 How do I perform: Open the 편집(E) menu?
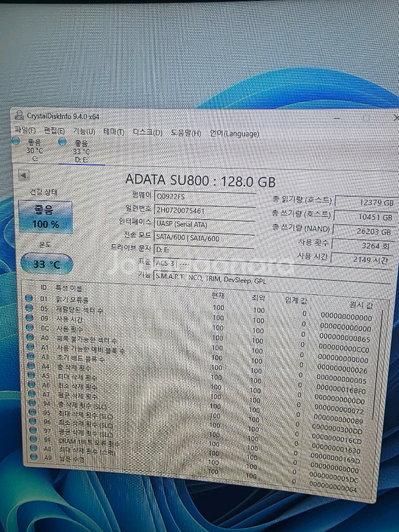tap(54, 131)
